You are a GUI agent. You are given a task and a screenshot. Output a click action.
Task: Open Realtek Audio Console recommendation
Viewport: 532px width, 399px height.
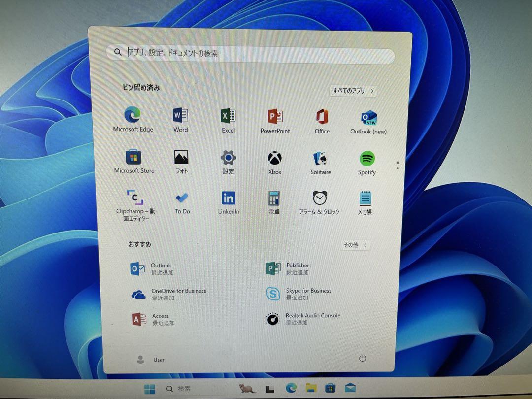click(x=303, y=319)
